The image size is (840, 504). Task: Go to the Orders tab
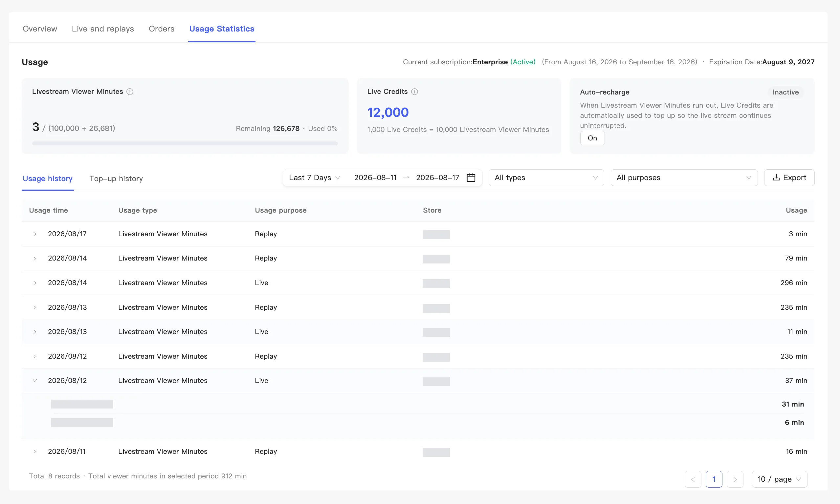pos(162,29)
